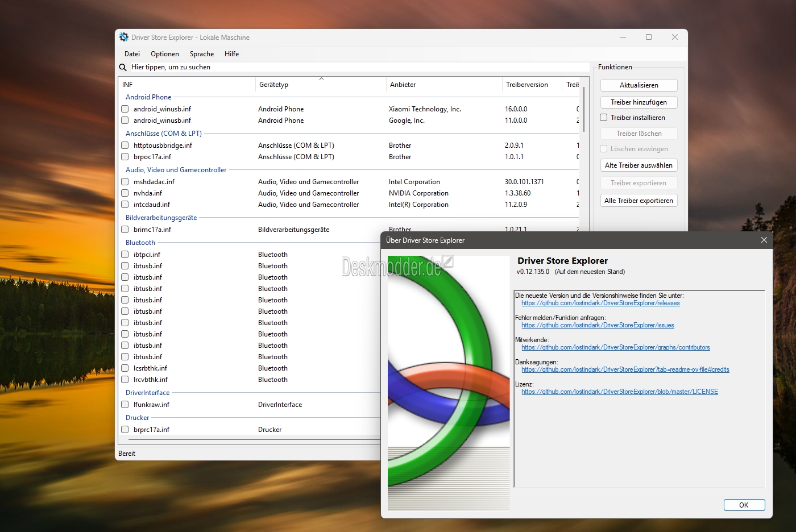Collapse Audio, Video und Gamecontroller group
The height and width of the screenshot is (532, 796).
176,170
